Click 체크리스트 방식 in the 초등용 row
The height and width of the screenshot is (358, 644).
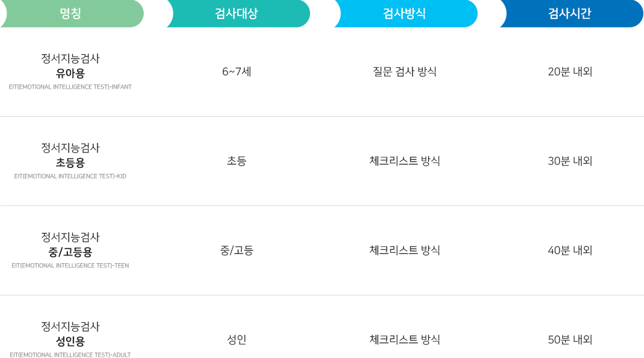pos(404,161)
